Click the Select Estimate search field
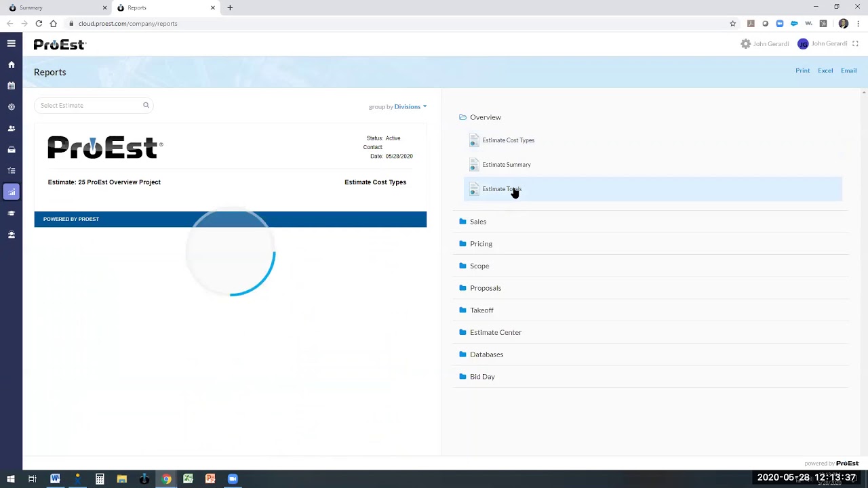This screenshot has height=488, width=868. [94, 105]
